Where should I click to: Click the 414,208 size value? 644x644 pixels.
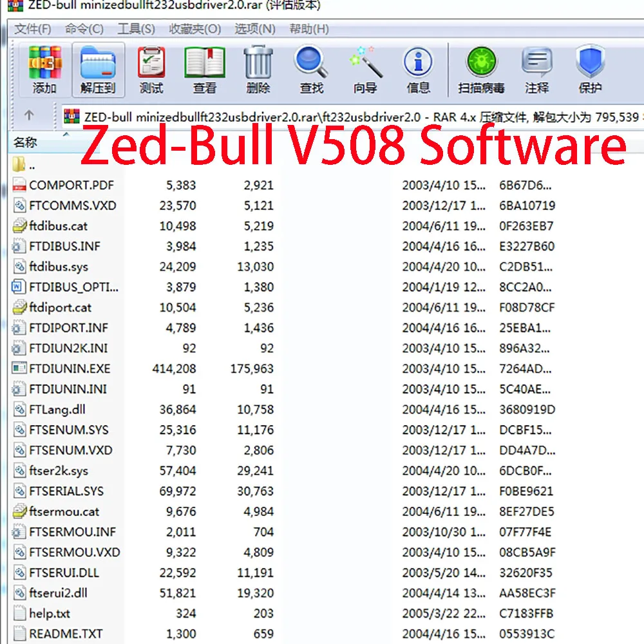174,368
